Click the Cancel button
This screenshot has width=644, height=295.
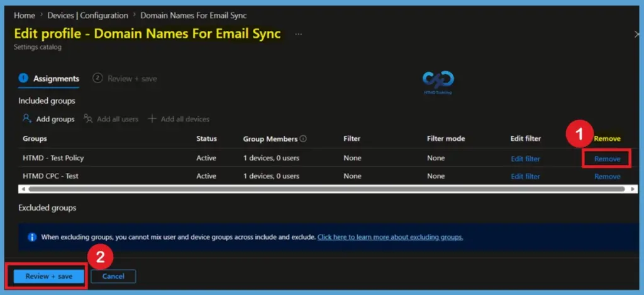(x=113, y=277)
